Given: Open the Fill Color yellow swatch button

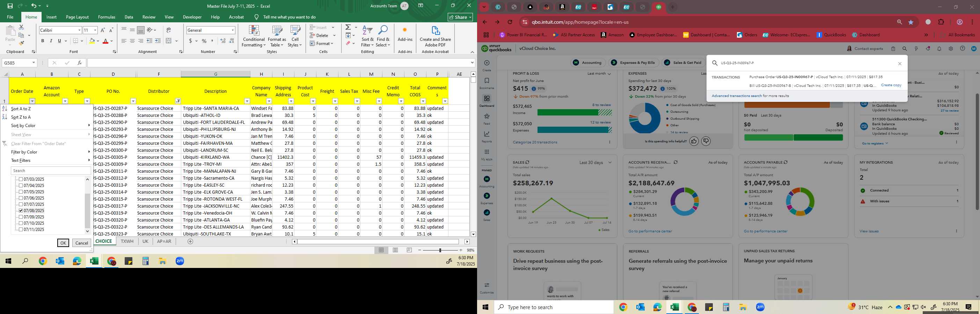Looking at the screenshot, I should 92,41.
